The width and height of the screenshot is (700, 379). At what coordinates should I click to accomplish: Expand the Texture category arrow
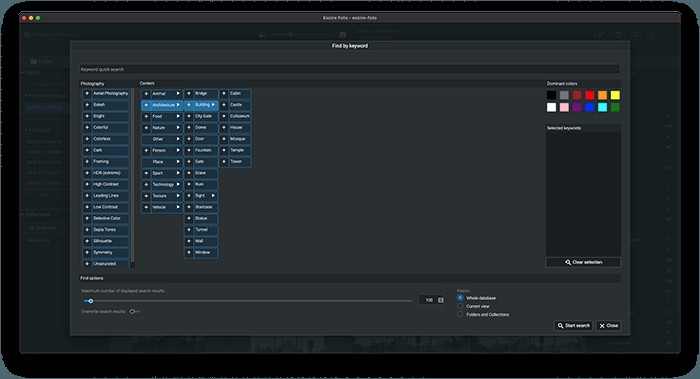(x=178, y=196)
